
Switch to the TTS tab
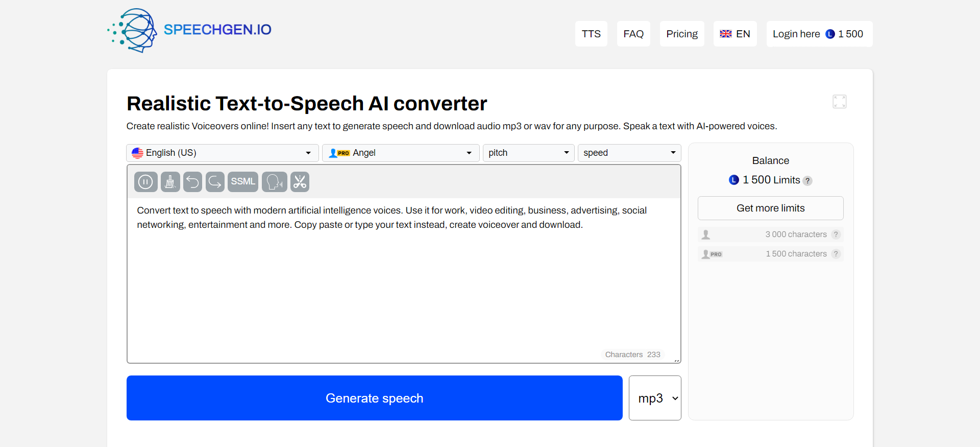pos(591,34)
